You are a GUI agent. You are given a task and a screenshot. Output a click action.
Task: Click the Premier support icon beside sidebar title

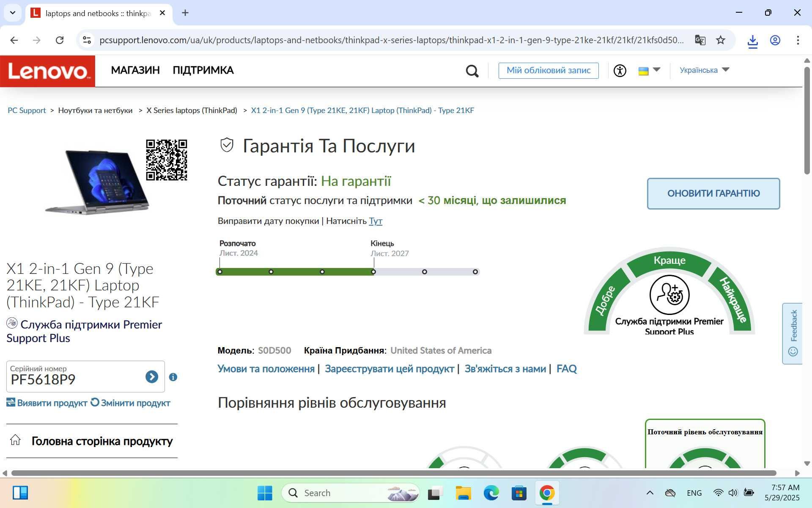(12, 323)
